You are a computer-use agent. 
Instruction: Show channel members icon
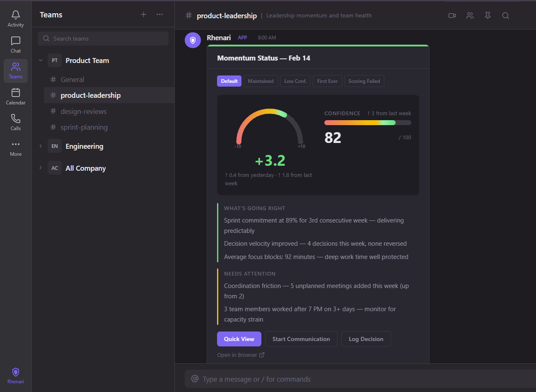(x=470, y=16)
